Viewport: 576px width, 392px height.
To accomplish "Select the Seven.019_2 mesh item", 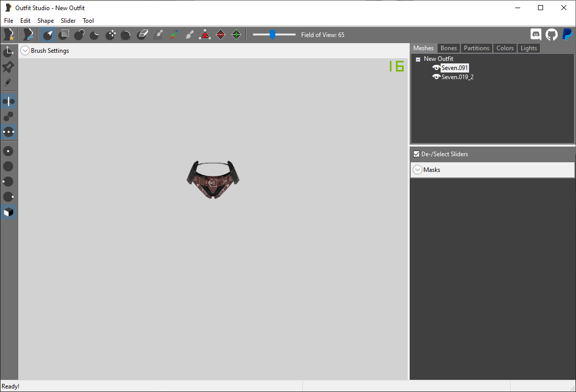I will point(457,77).
